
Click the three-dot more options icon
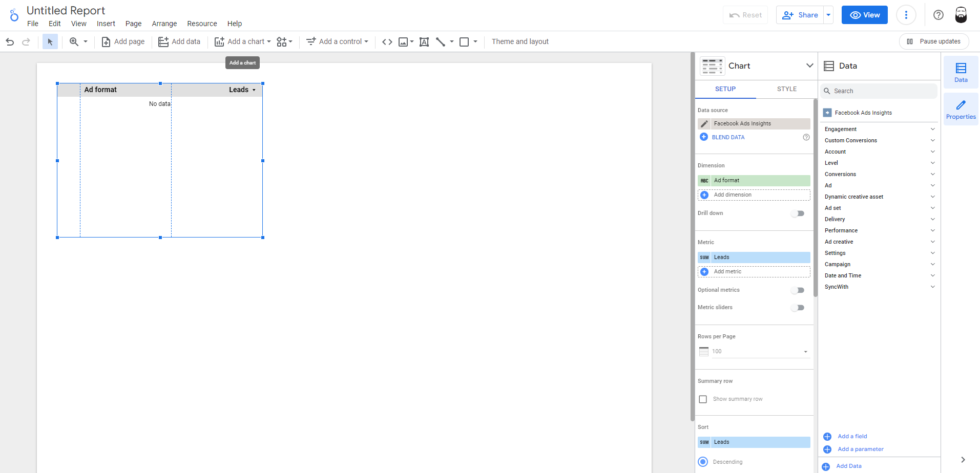point(906,15)
